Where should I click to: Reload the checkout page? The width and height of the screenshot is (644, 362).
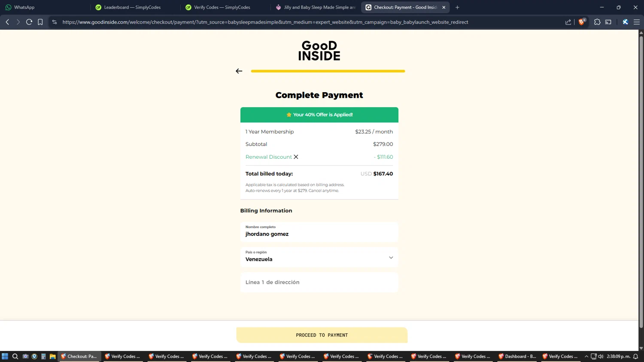point(29,22)
